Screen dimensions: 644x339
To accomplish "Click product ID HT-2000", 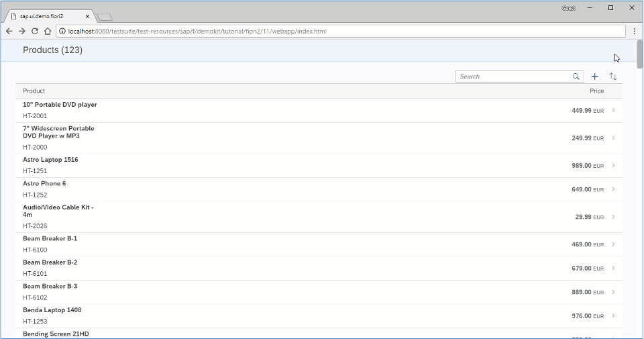I will coord(35,147).
